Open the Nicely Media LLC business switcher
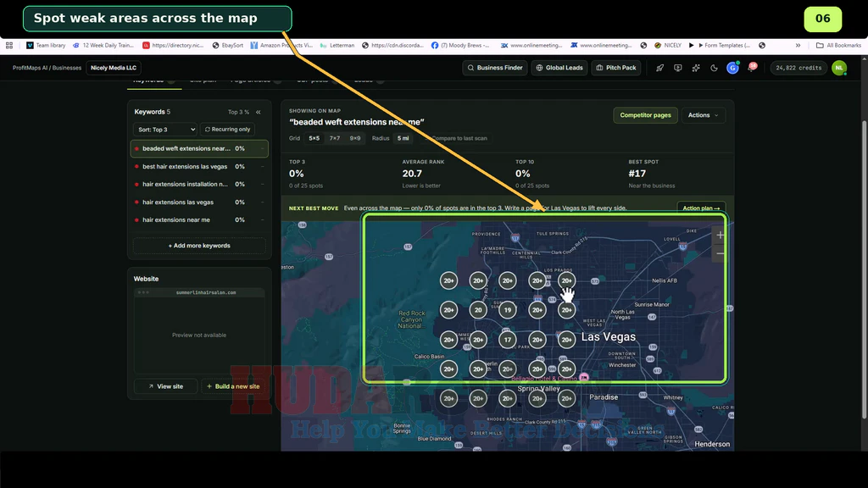The height and width of the screenshot is (488, 868). (x=114, y=68)
